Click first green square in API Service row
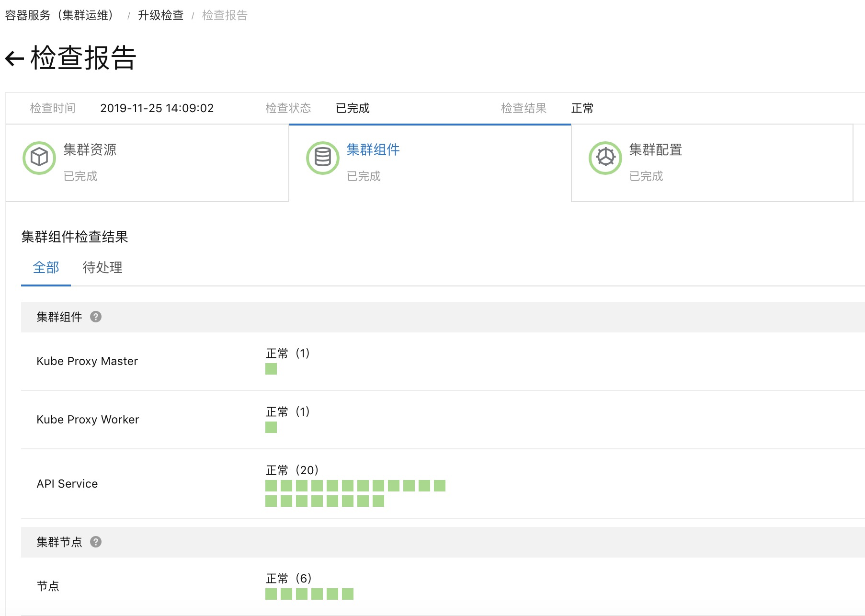 [271, 486]
